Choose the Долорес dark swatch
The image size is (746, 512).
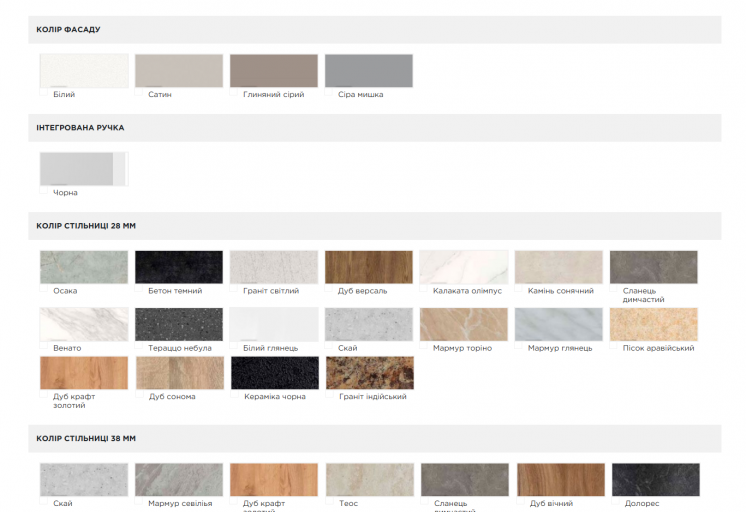656,480
